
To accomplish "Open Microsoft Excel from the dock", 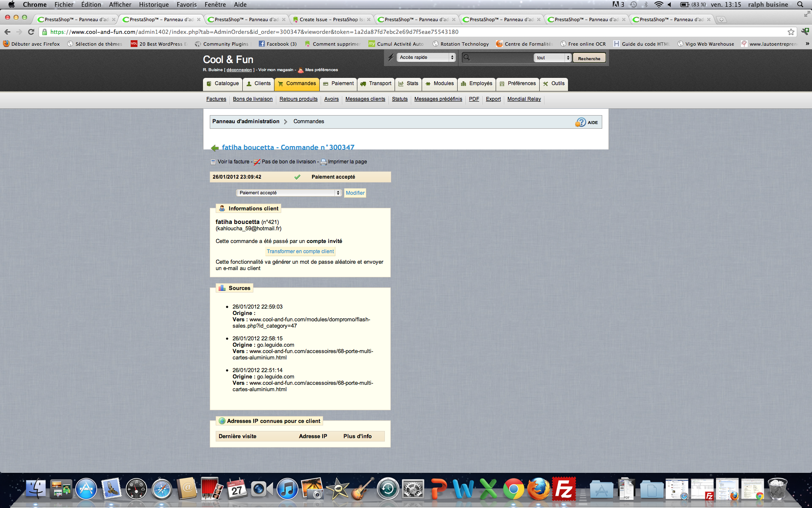I will (x=488, y=489).
